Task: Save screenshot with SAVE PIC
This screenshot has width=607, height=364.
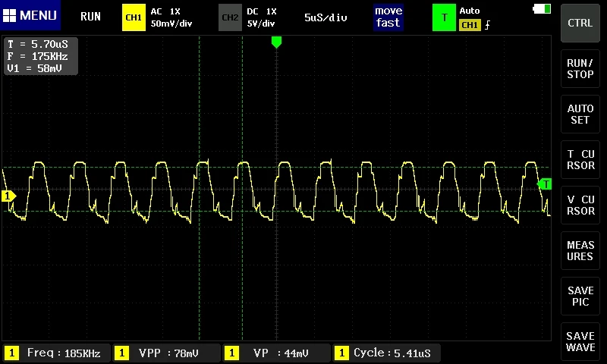Action: pyautogui.click(x=580, y=297)
